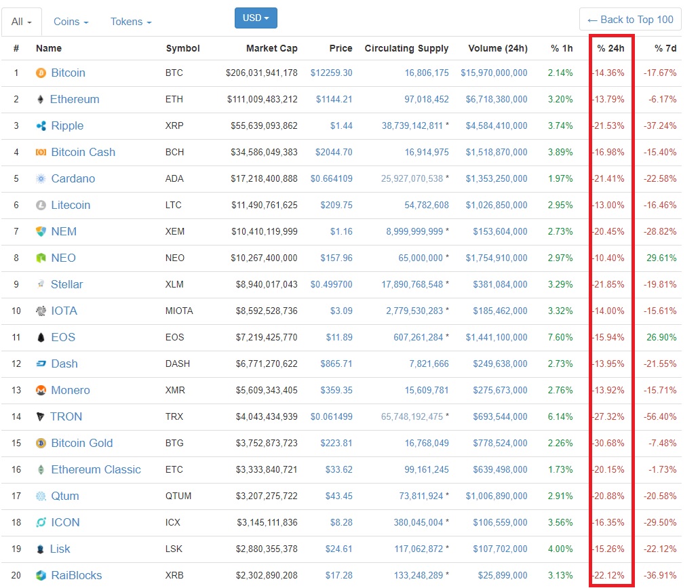Screen dimensions: 700x588
Task: Open the Bitcoin name link
Action: (x=68, y=73)
